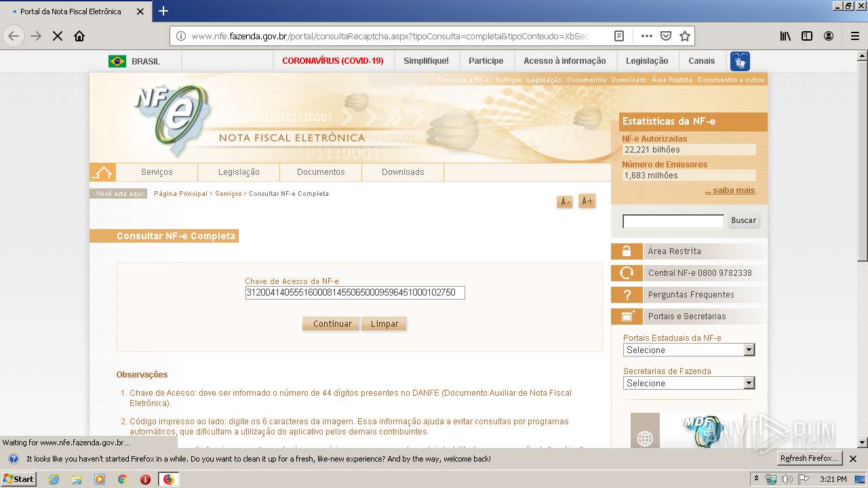Click the Libras accessibility hands icon
Screen dimensions: 868x488
point(740,61)
